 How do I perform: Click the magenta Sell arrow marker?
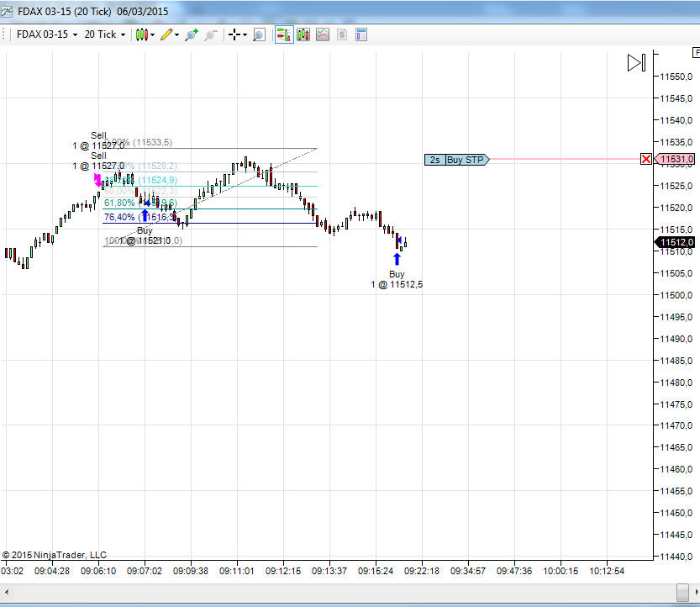coord(97,181)
